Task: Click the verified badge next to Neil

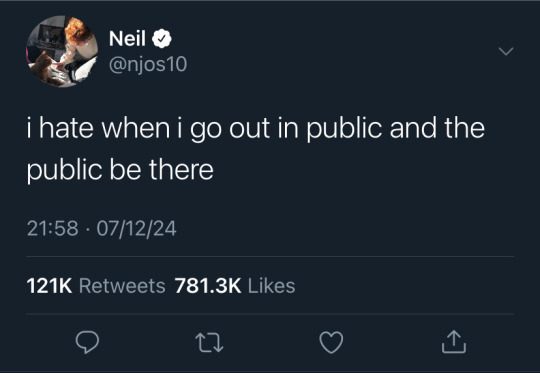Action: [162, 39]
